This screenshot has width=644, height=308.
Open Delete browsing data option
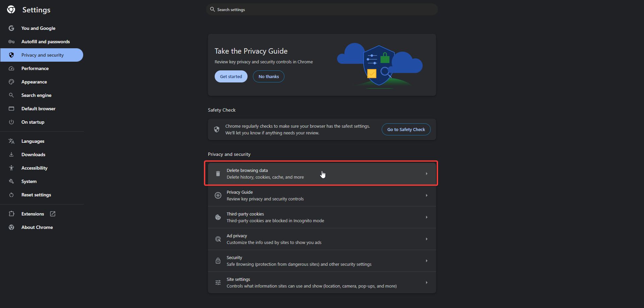tap(322, 174)
